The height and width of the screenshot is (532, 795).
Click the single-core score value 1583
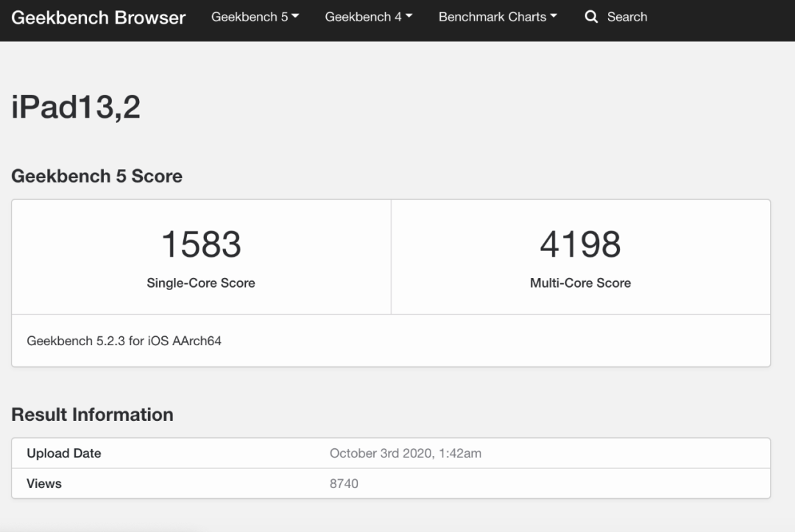201,244
